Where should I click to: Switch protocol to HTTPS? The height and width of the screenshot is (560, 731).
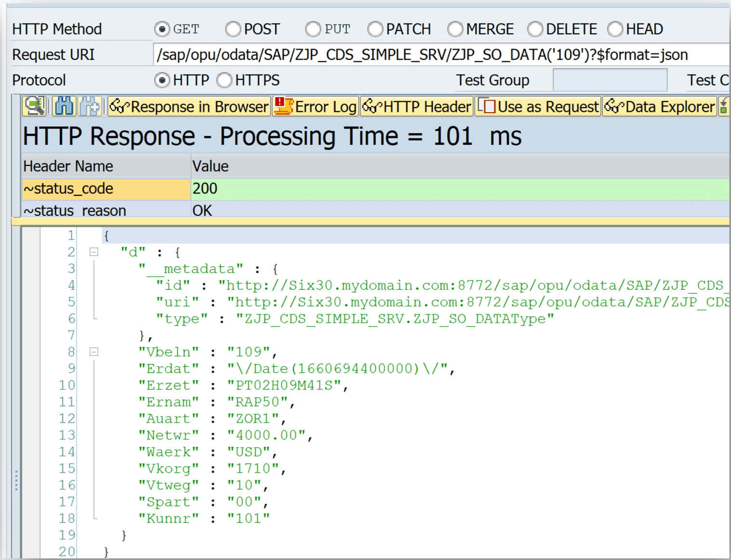pyautogui.click(x=225, y=80)
